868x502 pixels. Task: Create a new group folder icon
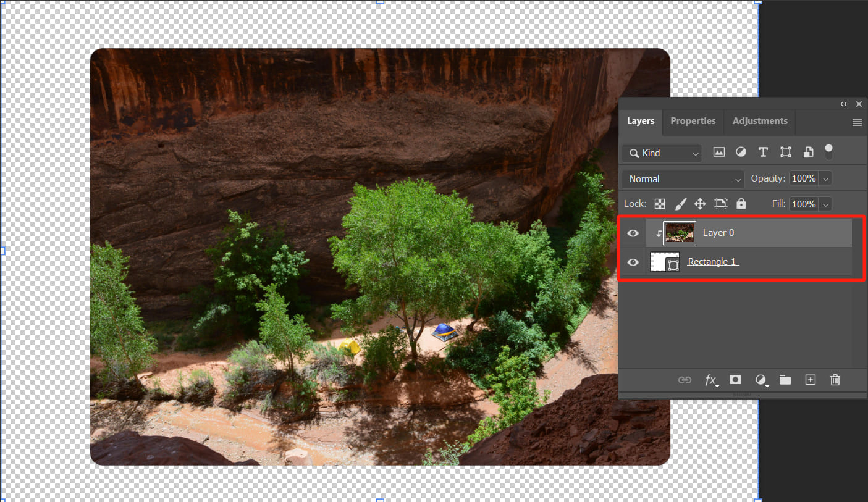coord(785,380)
